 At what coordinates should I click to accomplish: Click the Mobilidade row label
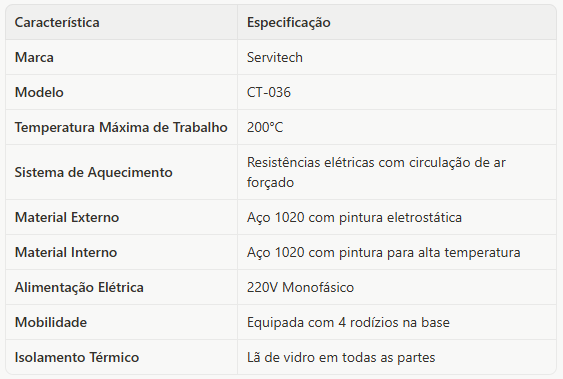pos(51,322)
